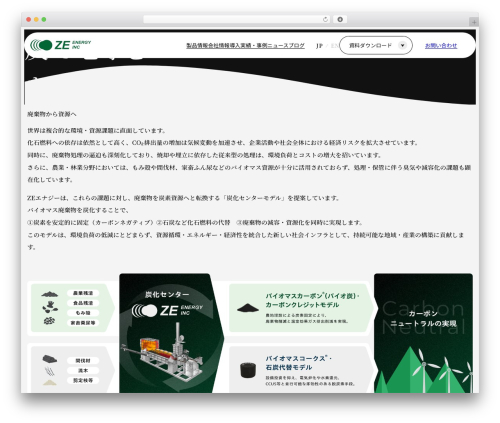The image size is (500, 423).
Task: Switch site language to JP
Action: [x=319, y=46]
